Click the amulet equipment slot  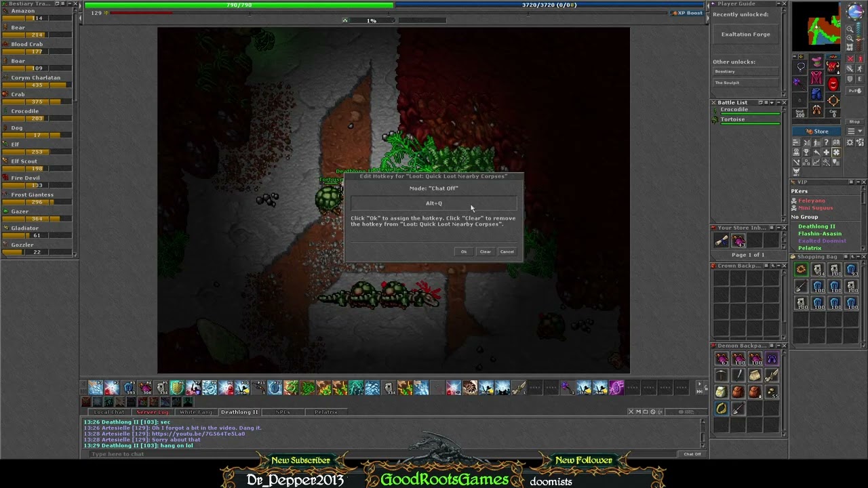point(799,66)
